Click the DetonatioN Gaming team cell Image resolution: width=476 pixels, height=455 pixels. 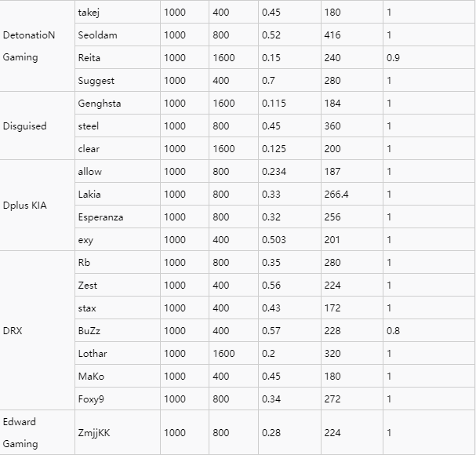coord(29,46)
